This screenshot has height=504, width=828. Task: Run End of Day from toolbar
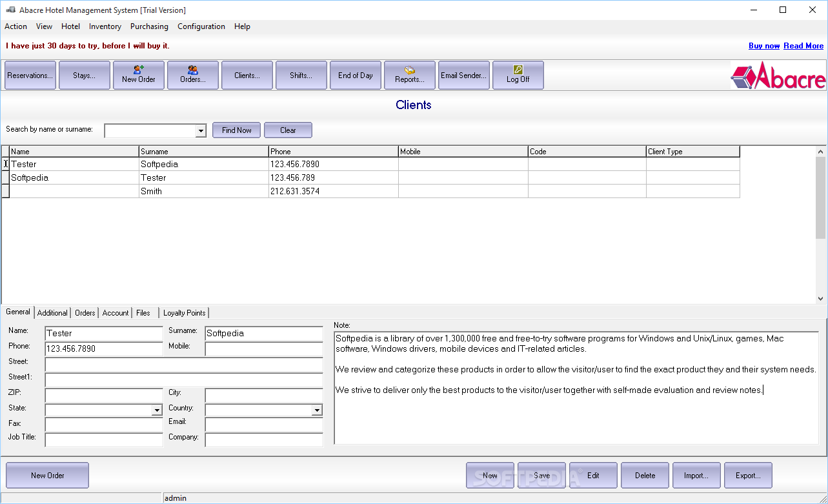356,75
